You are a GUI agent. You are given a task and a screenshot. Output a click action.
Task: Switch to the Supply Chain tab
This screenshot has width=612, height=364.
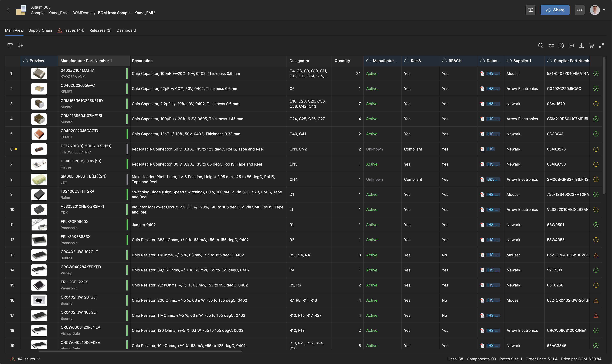(x=40, y=30)
